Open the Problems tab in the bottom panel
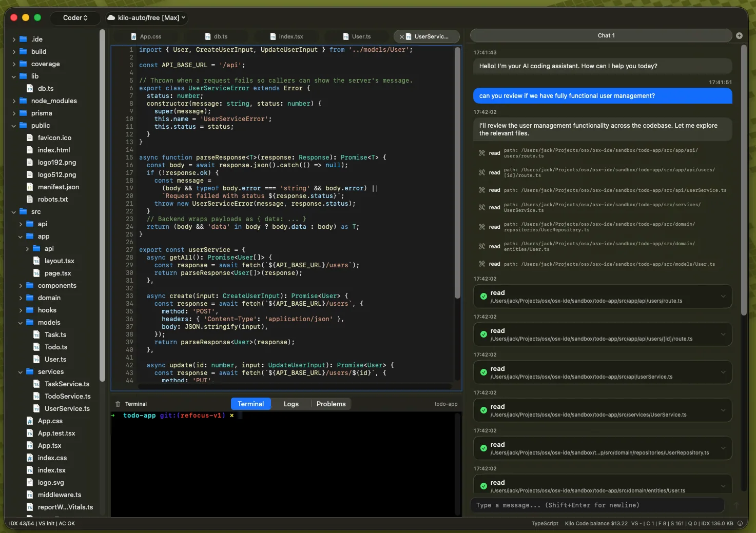The width and height of the screenshot is (756, 533). [331, 404]
